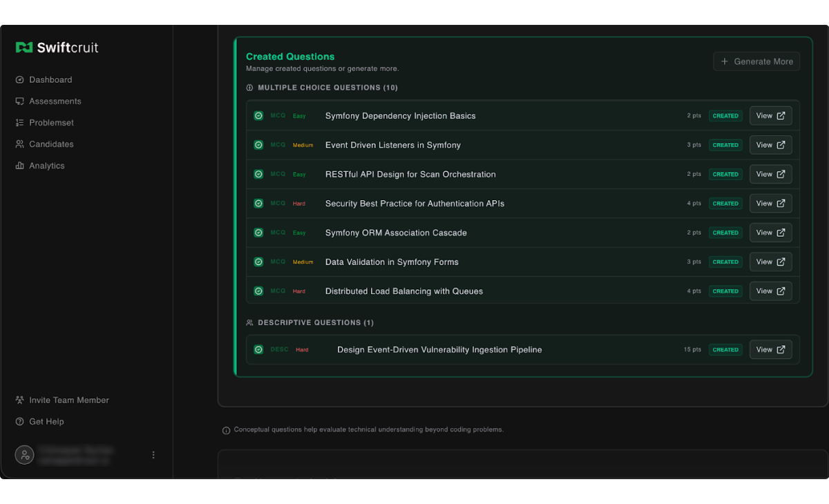Select title 'Symfony ORM Association Cascade'

pos(396,233)
